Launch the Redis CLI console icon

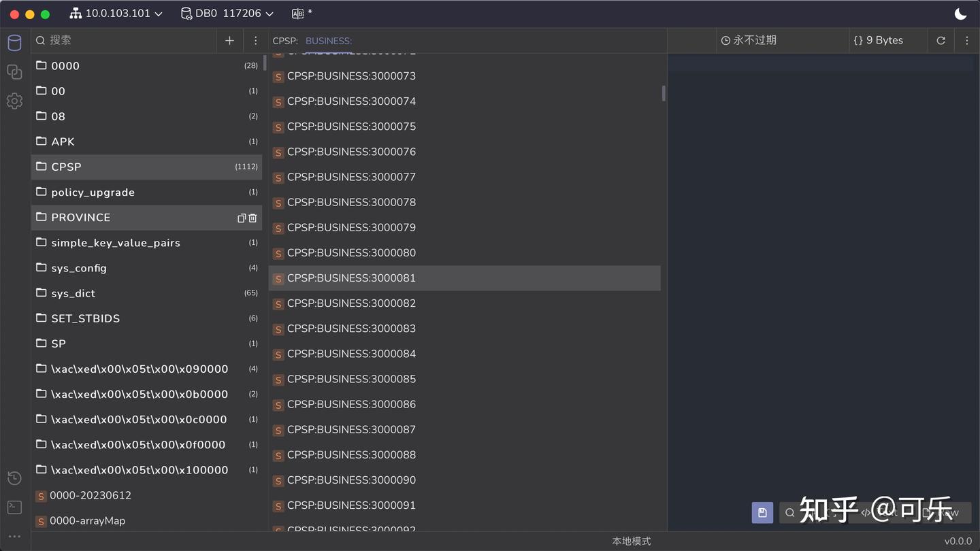[14, 507]
